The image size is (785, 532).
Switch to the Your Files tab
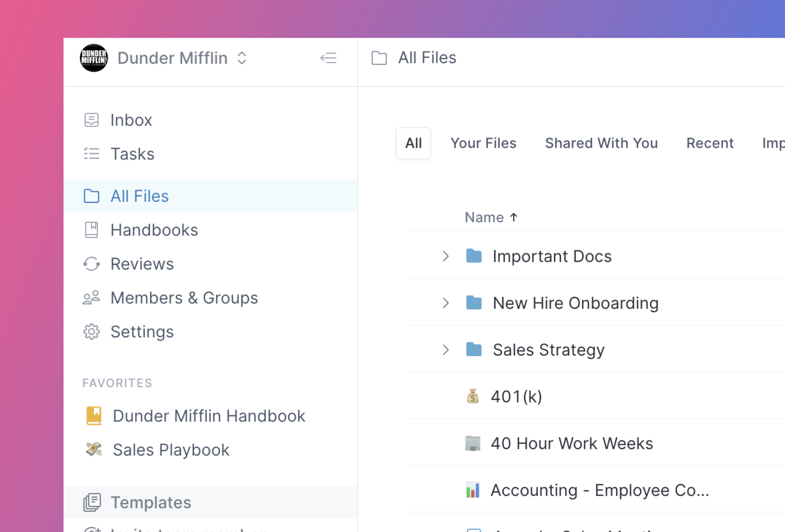483,143
